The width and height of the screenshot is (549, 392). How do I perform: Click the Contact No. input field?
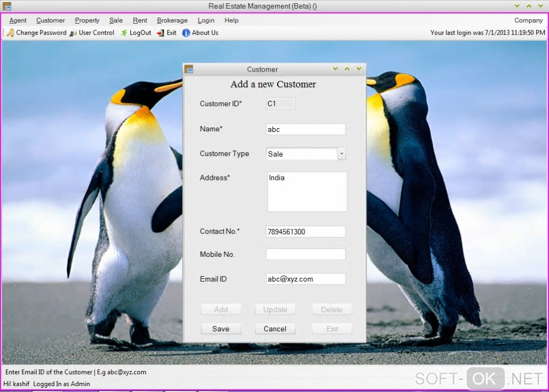pos(306,232)
